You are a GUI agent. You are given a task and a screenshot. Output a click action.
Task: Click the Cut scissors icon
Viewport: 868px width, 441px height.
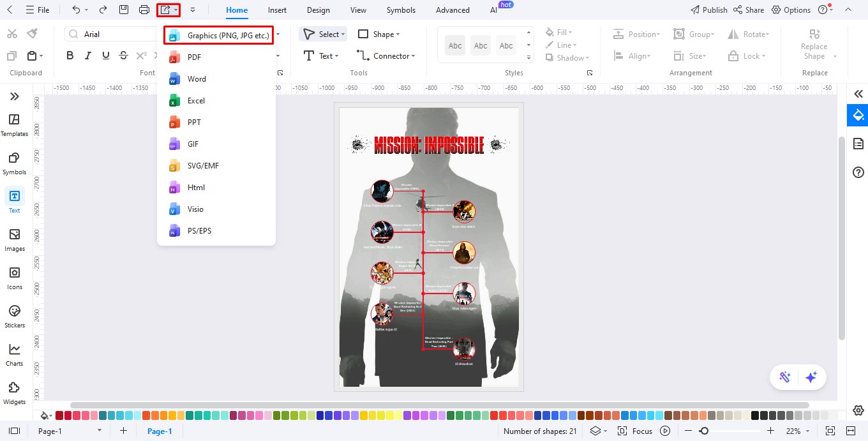11,33
